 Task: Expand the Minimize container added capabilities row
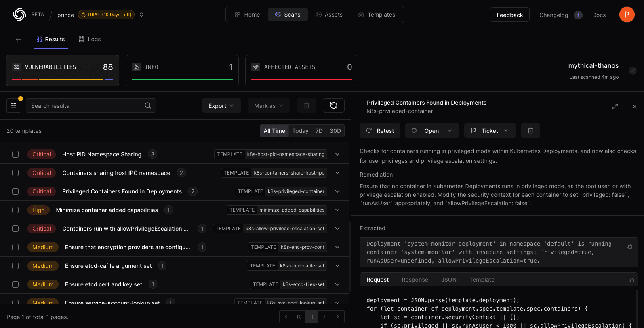point(337,210)
